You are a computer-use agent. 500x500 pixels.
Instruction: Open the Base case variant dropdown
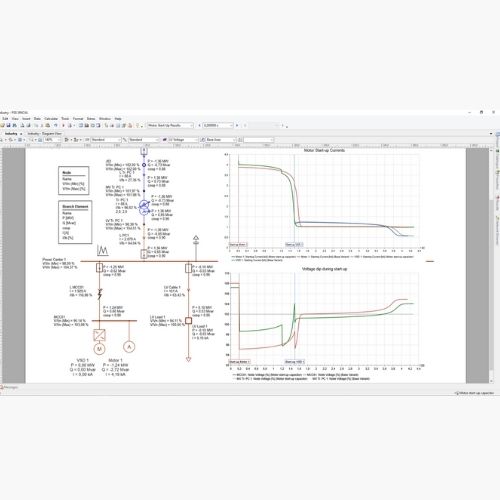click(x=220, y=140)
